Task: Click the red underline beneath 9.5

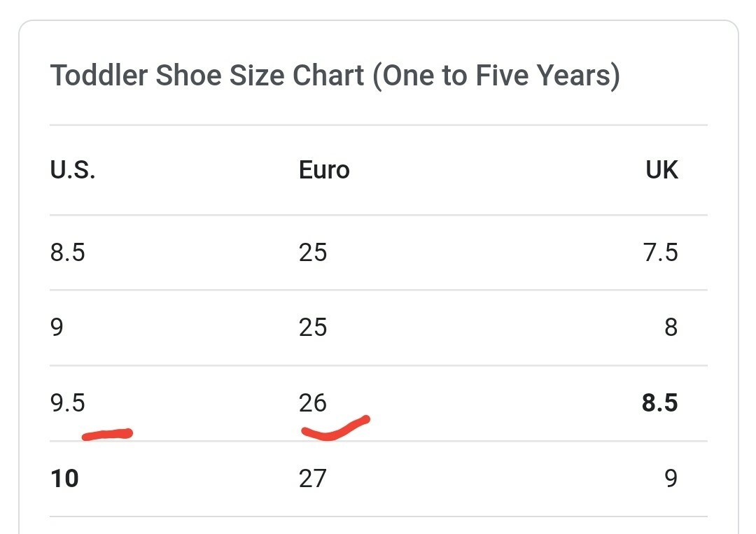Action: pos(108,434)
